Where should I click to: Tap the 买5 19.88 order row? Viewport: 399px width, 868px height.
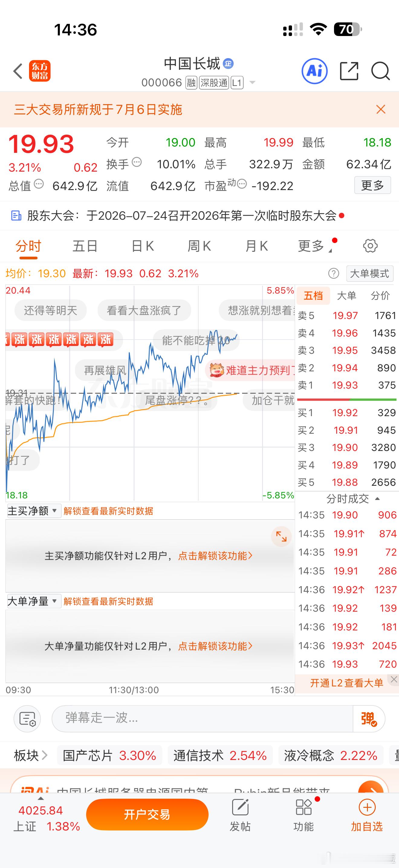coord(347,482)
